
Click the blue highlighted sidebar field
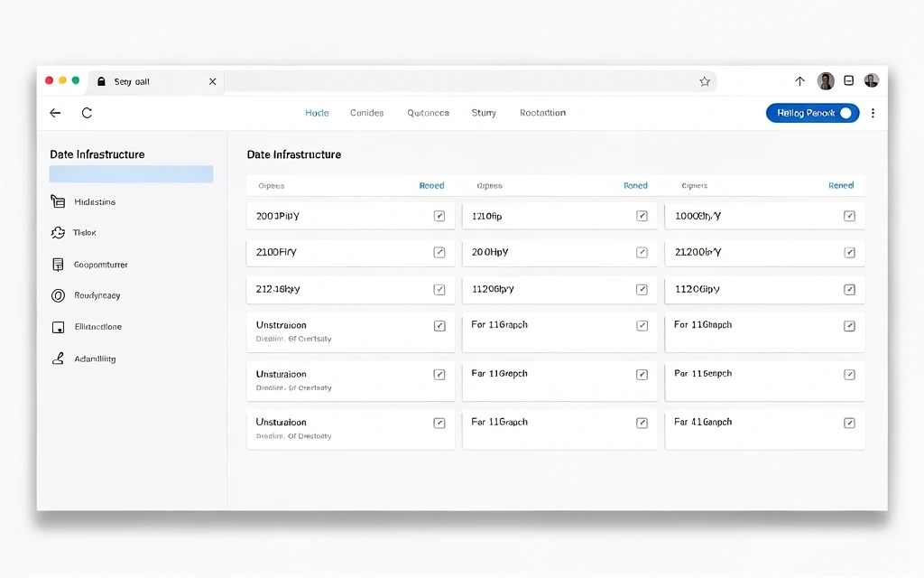click(x=131, y=174)
